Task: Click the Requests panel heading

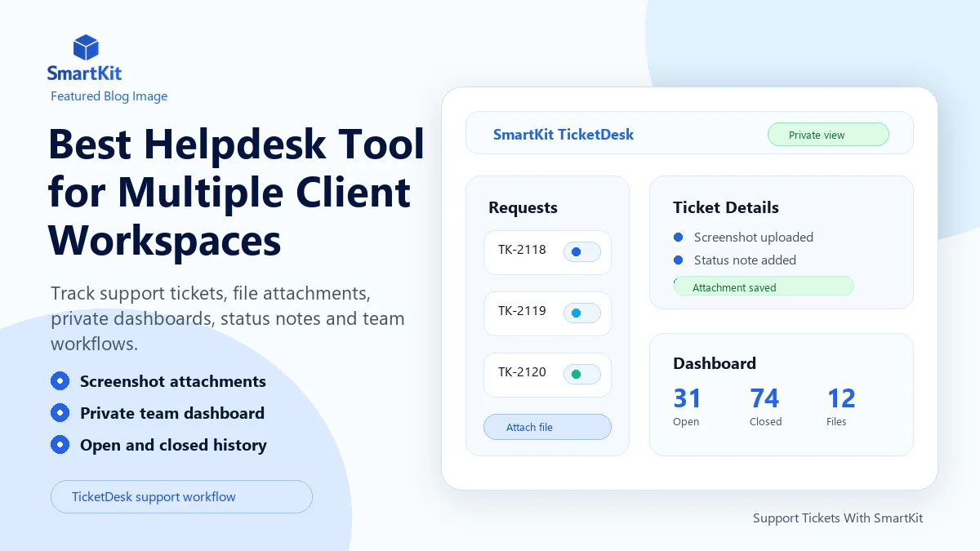Action: pyautogui.click(x=523, y=207)
